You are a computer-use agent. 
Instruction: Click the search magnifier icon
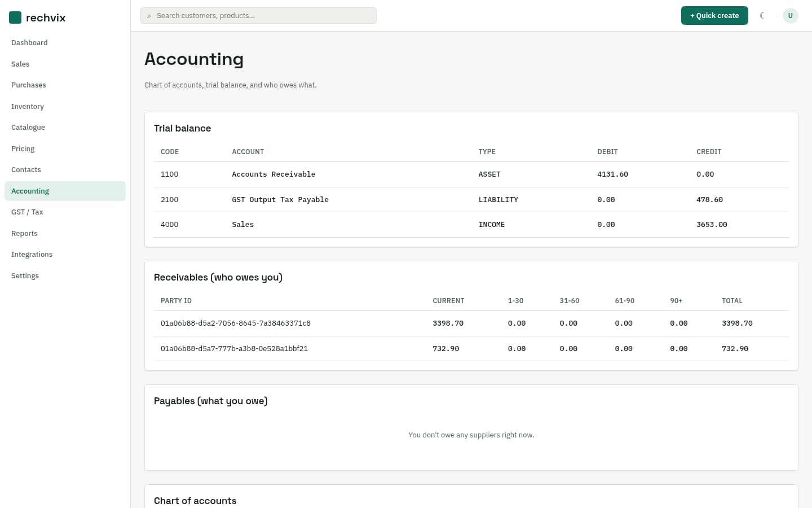point(149,16)
